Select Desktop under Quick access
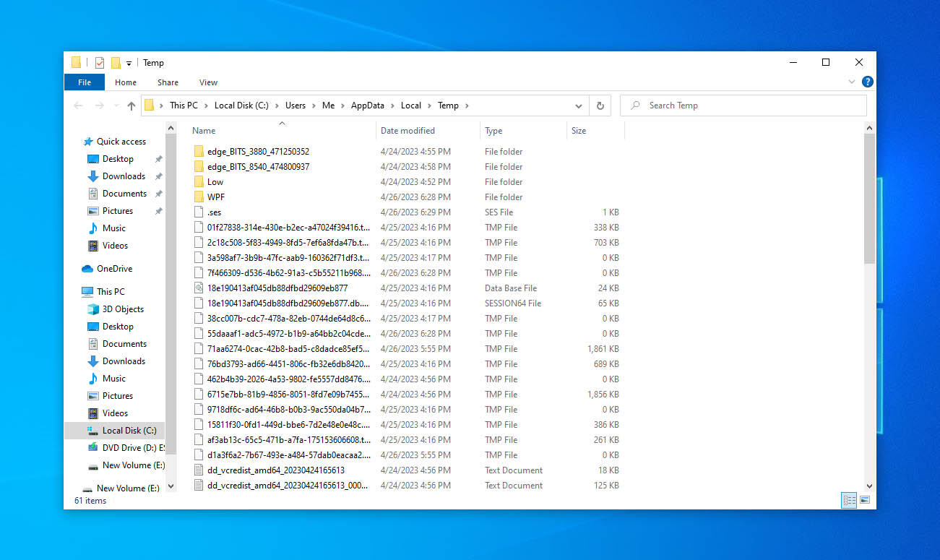Image resolution: width=940 pixels, height=560 pixels. click(x=118, y=159)
